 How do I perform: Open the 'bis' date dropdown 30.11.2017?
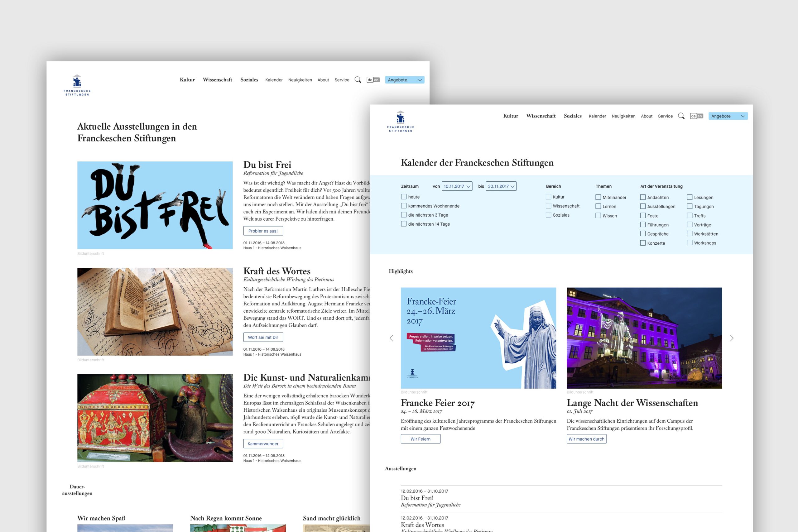coord(501,186)
